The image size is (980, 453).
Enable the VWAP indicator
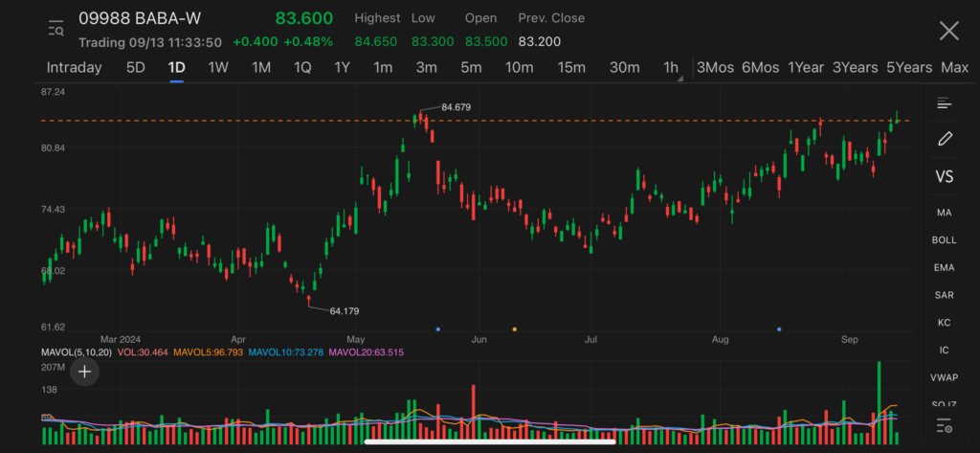(x=945, y=378)
